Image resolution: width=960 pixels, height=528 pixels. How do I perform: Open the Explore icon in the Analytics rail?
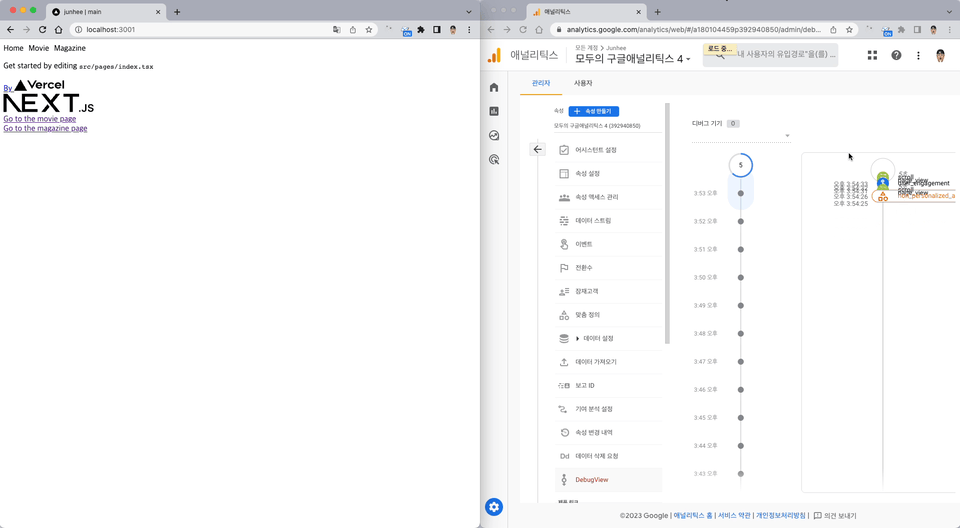[494, 135]
